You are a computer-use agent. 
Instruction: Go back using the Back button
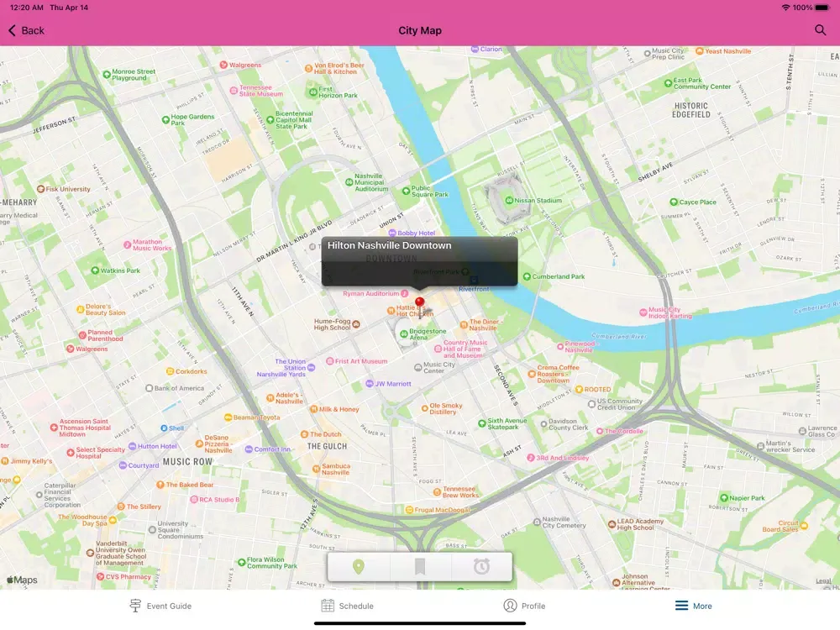tap(26, 30)
